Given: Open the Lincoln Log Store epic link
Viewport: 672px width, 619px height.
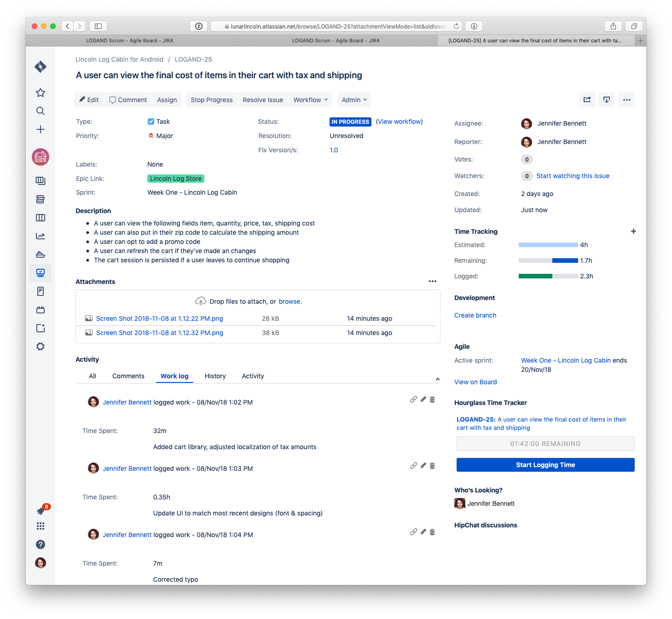Looking at the screenshot, I should [x=176, y=179].
